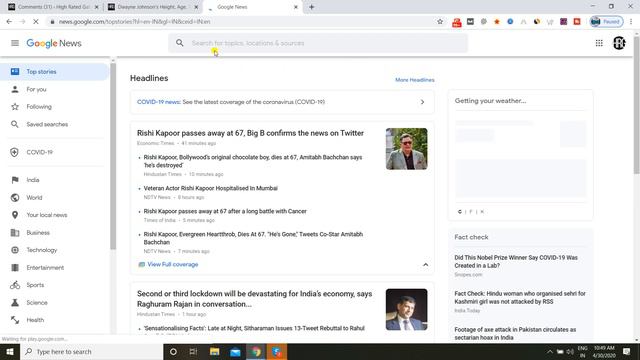
Task: Open the COVID-19 news coverage link
Action: pos(231,102)
